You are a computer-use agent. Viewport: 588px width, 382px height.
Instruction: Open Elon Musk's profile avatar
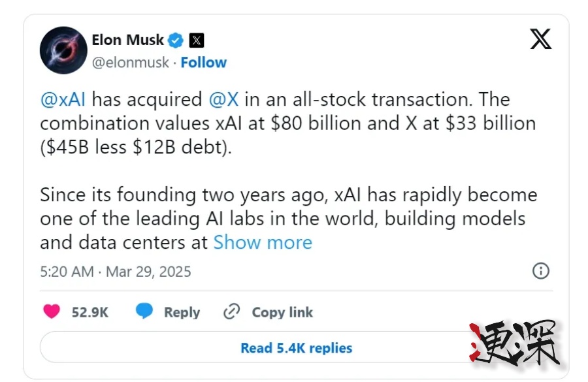63,50
